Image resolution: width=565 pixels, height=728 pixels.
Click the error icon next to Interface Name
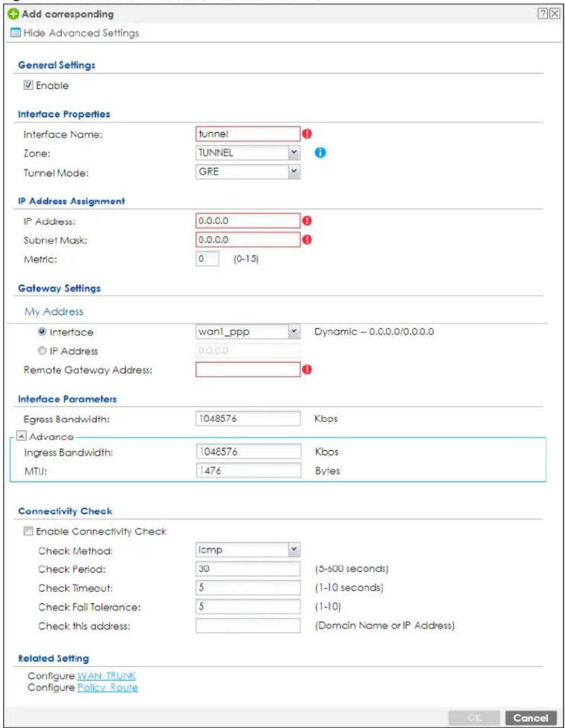click(x=306, y=134)
